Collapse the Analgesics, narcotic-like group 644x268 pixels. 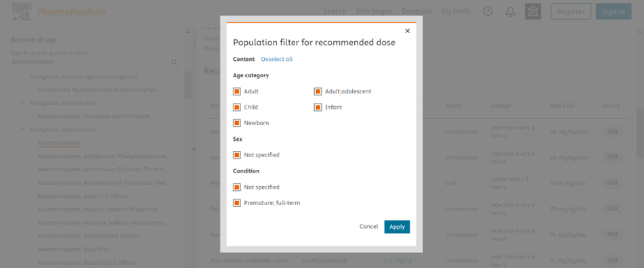click(x=23, y=103)
